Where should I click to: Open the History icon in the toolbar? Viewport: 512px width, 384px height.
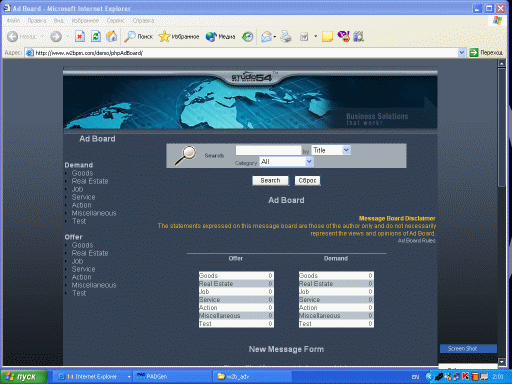[247, 36]
